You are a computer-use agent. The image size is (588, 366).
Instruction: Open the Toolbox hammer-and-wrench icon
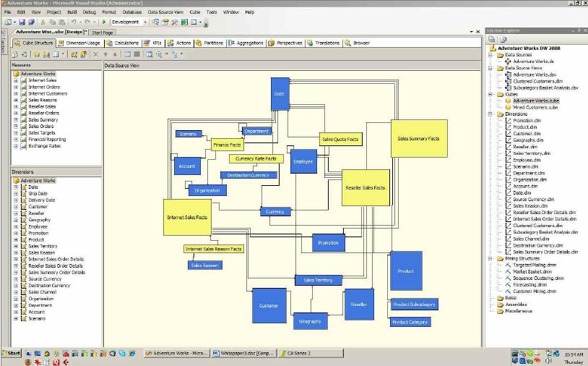[x=175, y=22]
